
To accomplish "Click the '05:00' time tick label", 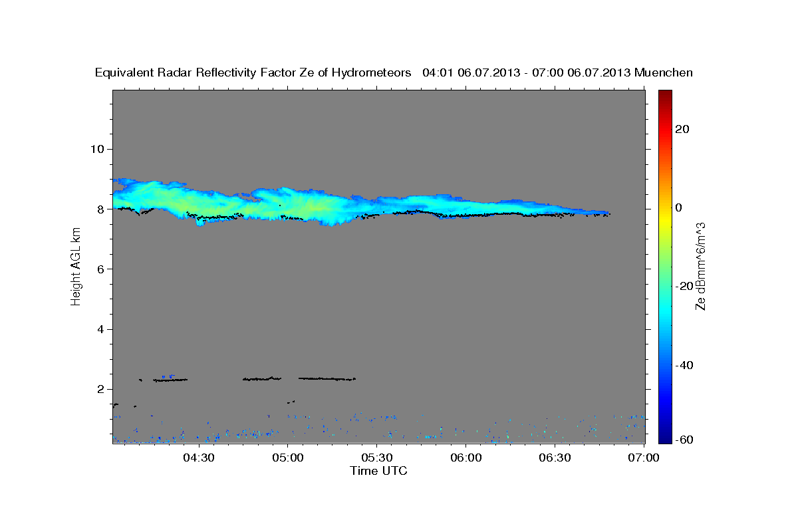I will coord(288,458).
